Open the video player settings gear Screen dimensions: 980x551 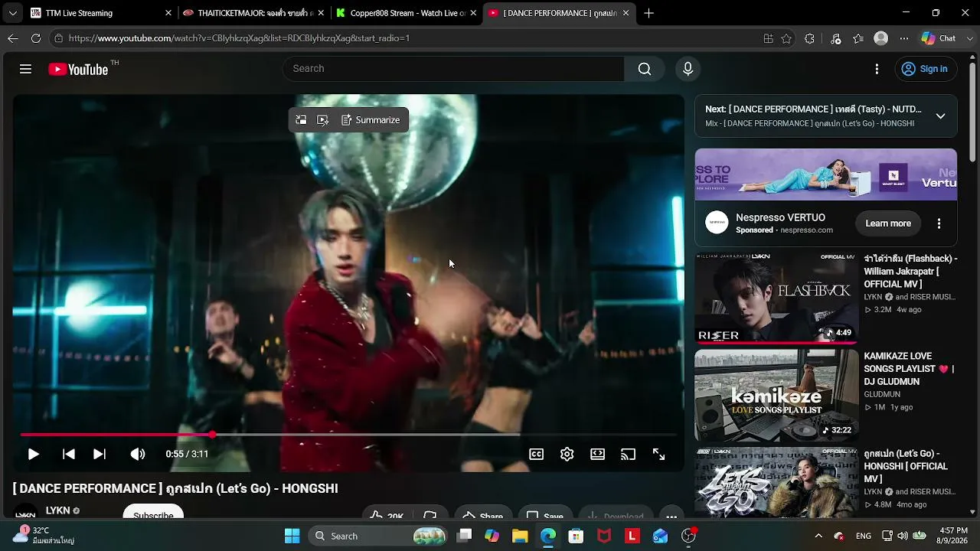coord(567,454)
